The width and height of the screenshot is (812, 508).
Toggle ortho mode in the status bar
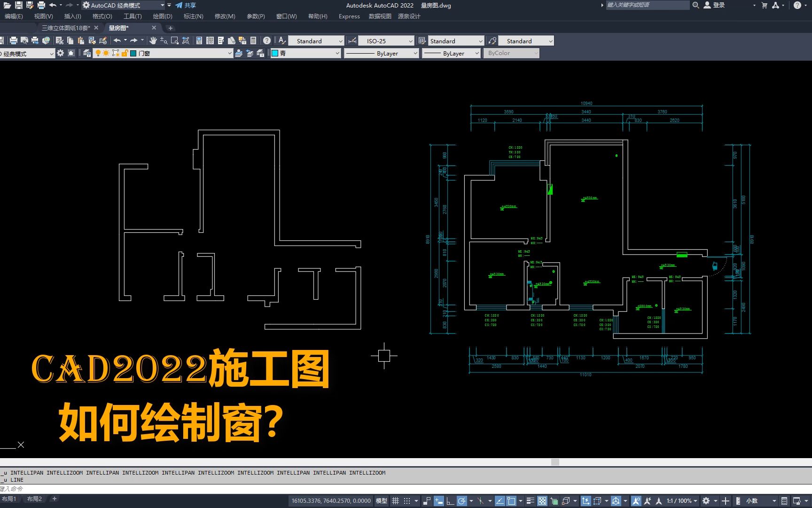pyautogui.click(x=450, y=501)
